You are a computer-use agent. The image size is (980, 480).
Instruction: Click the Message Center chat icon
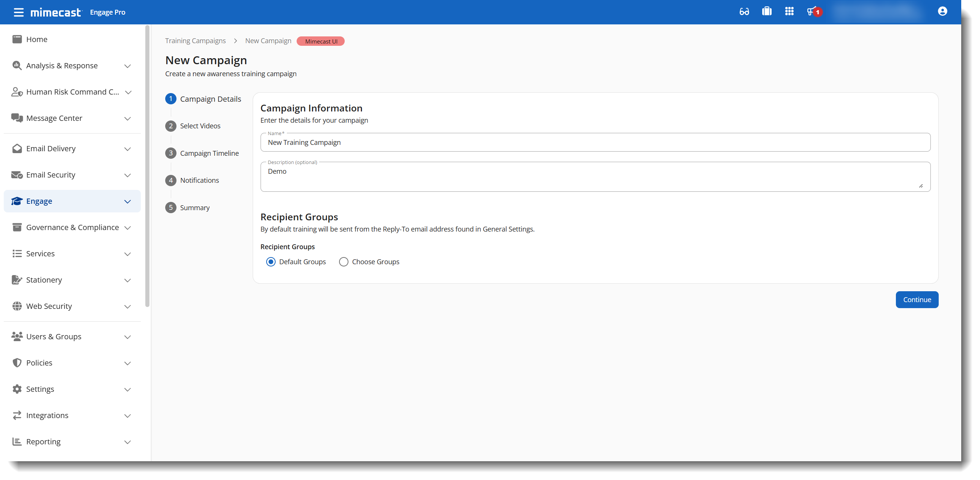coord(17,118)
